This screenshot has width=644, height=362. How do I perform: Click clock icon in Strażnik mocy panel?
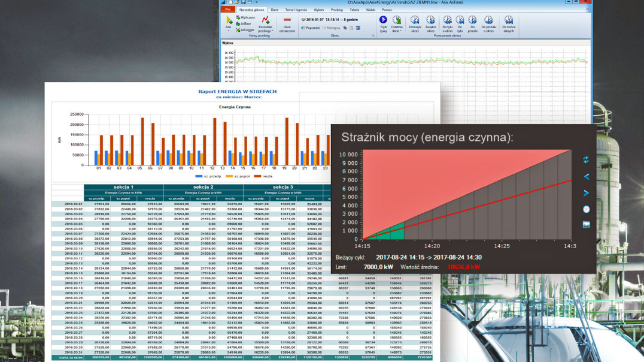click(x=586, y=209)
